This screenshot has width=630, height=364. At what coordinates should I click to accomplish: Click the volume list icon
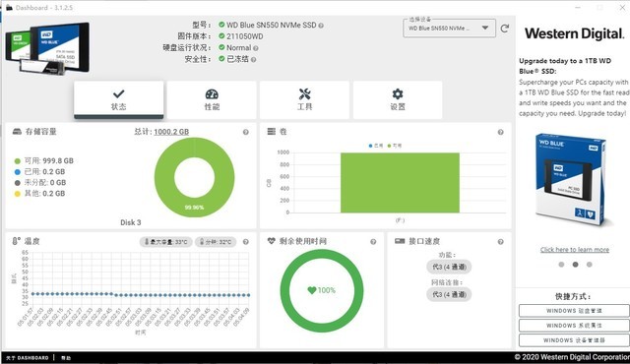point(272,132)
